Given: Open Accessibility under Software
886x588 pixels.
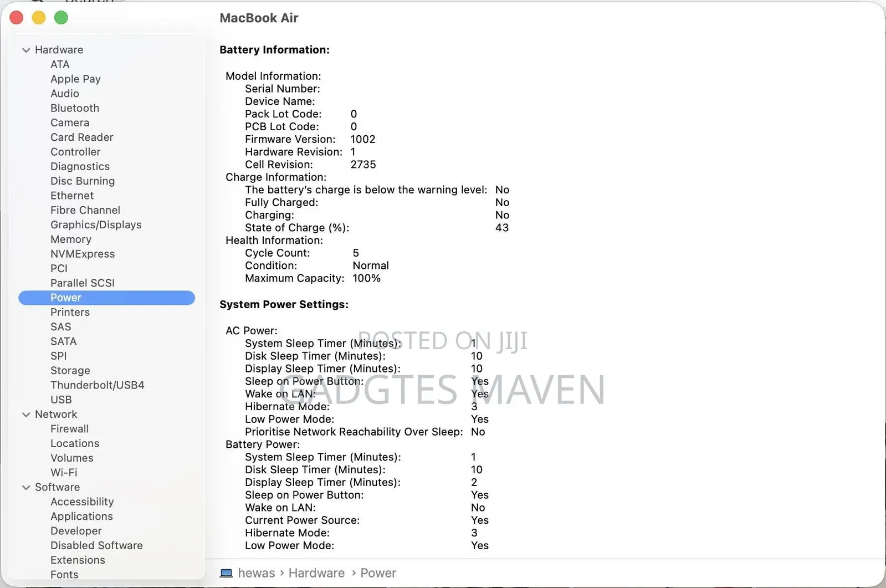Looking at the screenshot, I should click(82, 502).
